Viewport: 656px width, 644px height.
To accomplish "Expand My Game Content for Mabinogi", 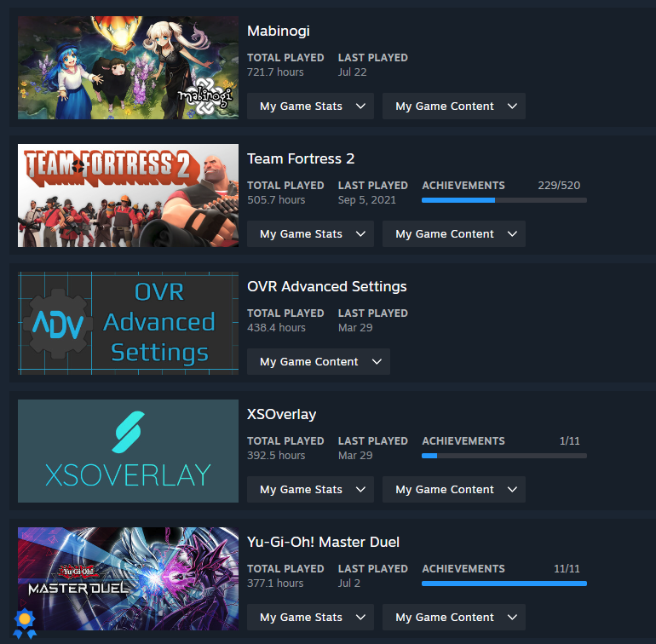I will [453, 106].
